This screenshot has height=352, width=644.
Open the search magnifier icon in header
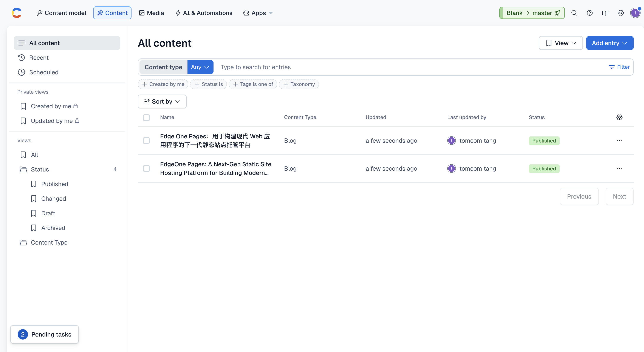point(574,13)
